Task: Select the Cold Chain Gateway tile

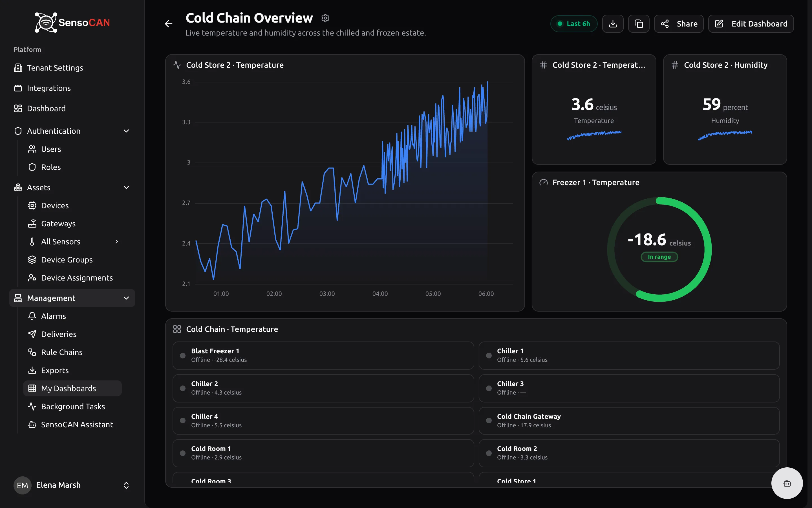Action: coord(629,421)
